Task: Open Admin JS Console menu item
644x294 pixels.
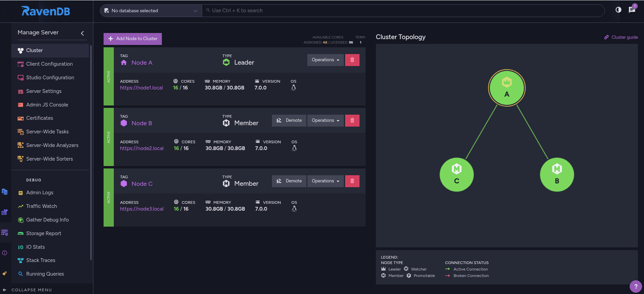Action: 50,105
